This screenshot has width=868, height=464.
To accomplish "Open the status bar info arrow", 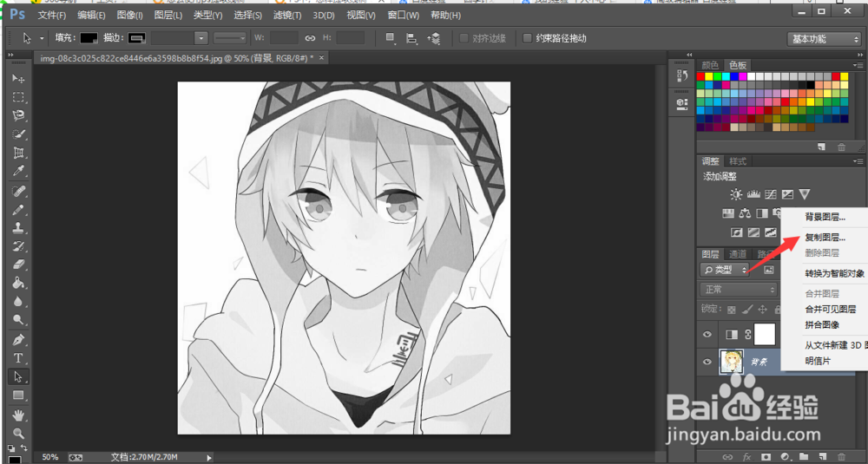I will [x=208, y=457].
